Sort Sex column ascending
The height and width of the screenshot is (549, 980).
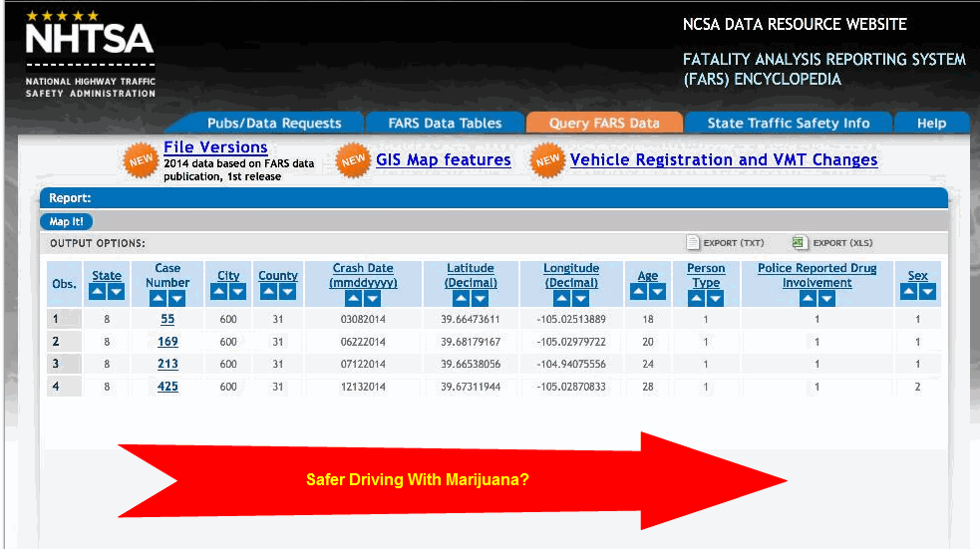click(909, 292)
